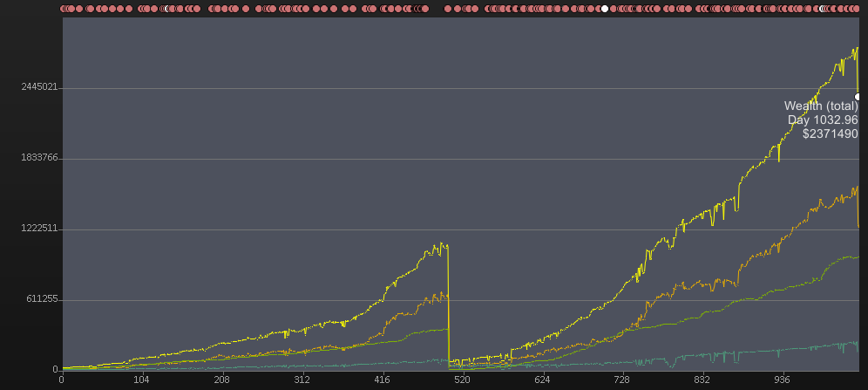Click the 312 x-axis day label
The image size is (868, 390).
coord(302,380)
